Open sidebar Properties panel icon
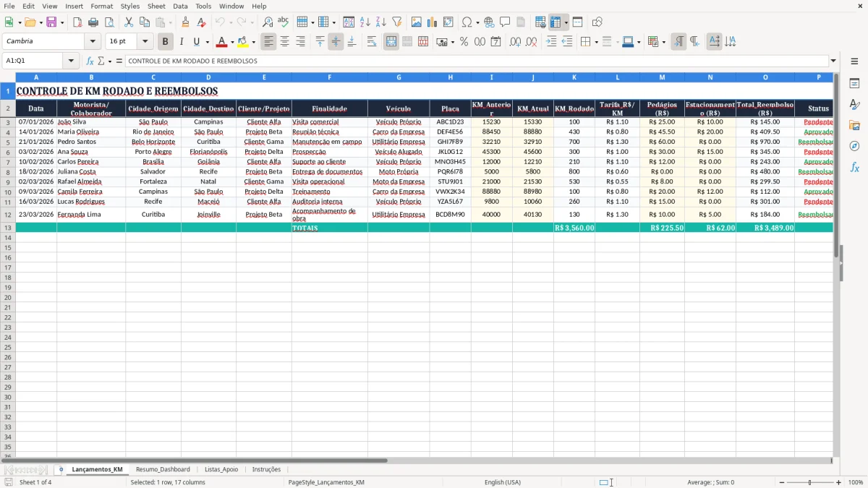 [854, 84]
